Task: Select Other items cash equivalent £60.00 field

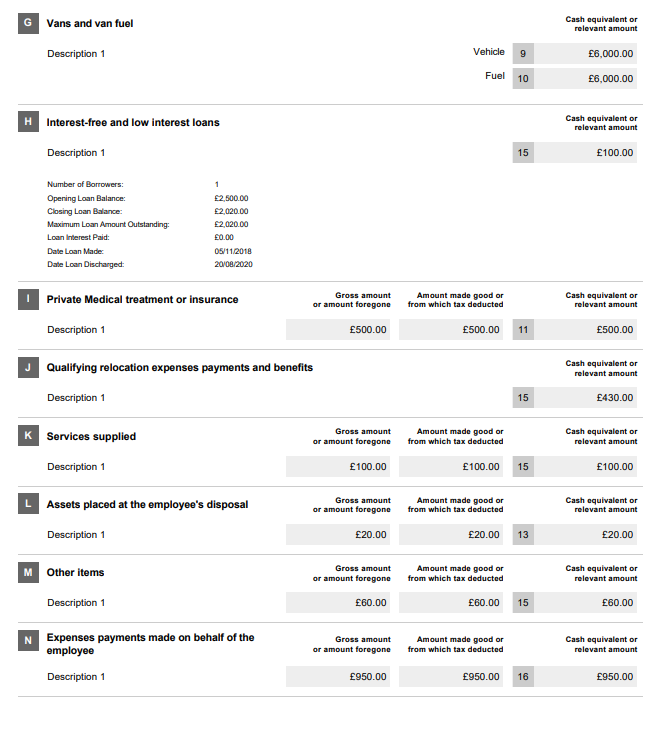Action: (585, 603)
